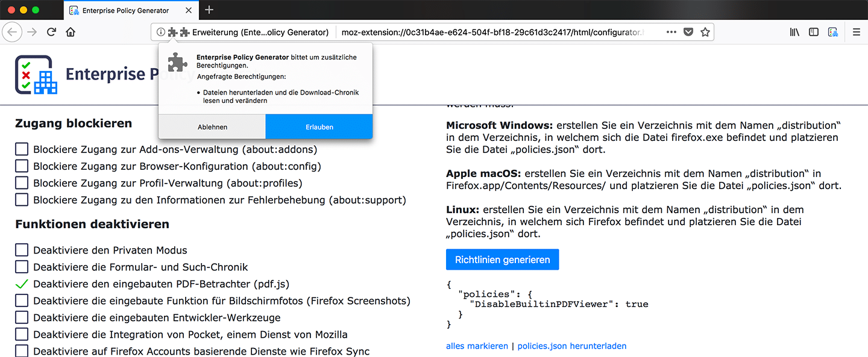Check block access to about:profiles
Screen dimensions: 868x357
click(x=22, y=183)
